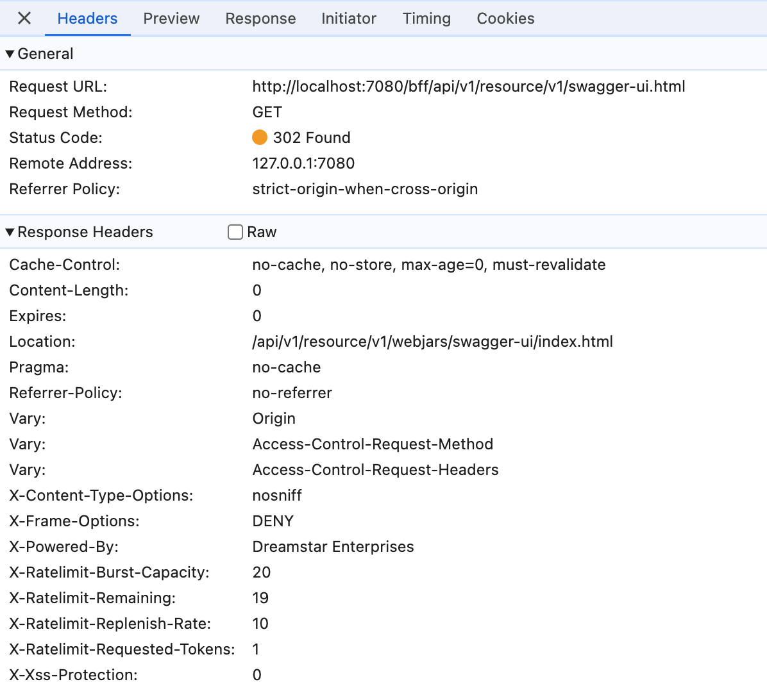
Task: Select the X-Powered-By header value
Action: pos(333,546)
